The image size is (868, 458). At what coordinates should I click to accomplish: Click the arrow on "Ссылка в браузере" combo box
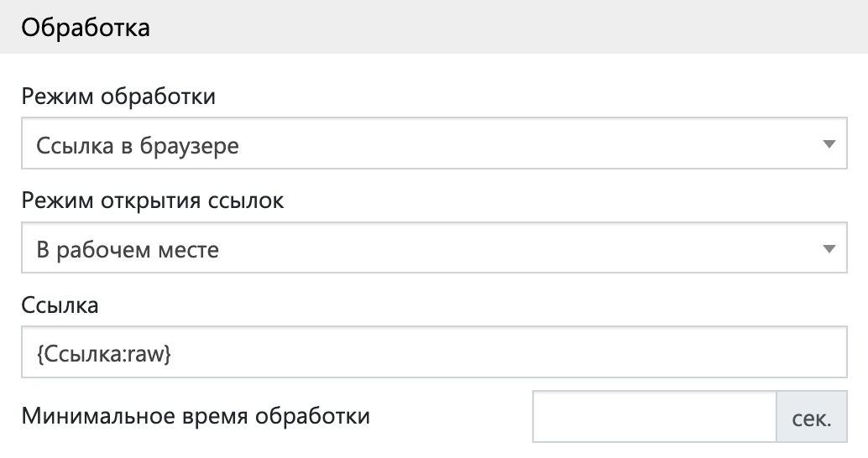point(829,145)
